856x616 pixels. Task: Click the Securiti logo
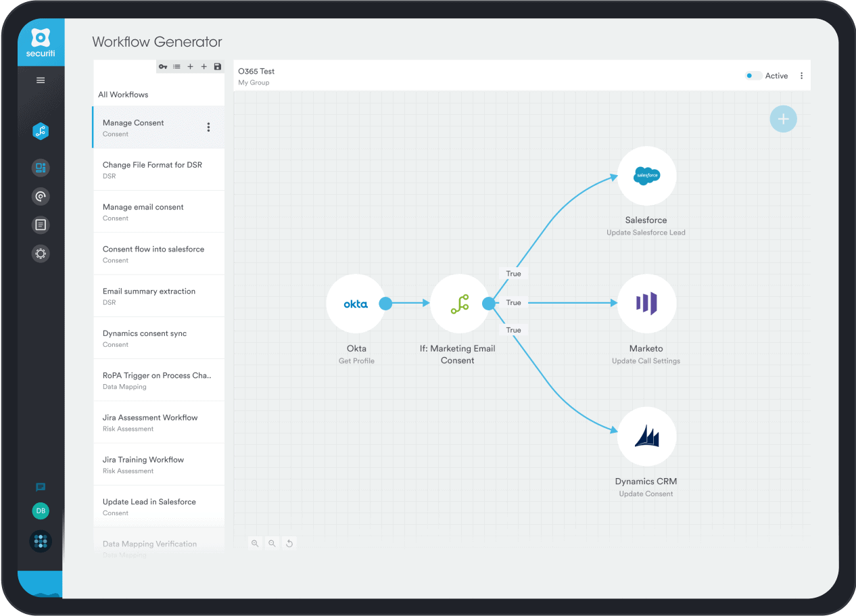click(x=41, y=43)
